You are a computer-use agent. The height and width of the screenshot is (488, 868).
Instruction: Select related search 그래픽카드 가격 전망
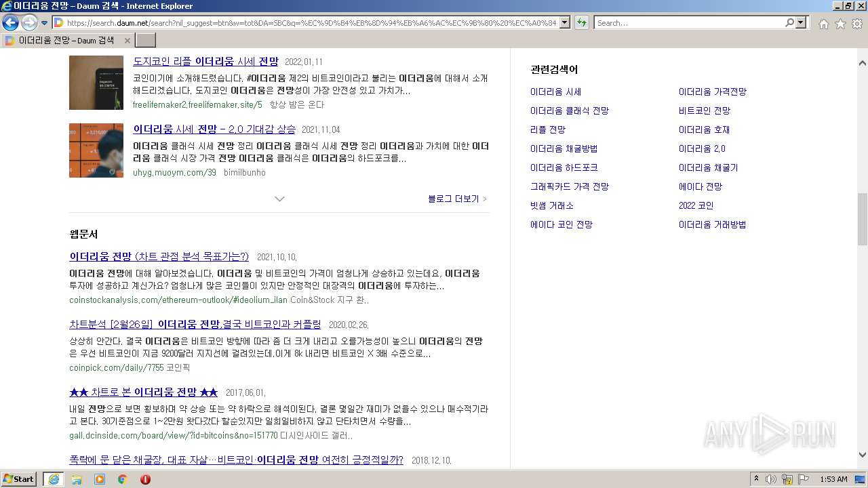point(570,186)
